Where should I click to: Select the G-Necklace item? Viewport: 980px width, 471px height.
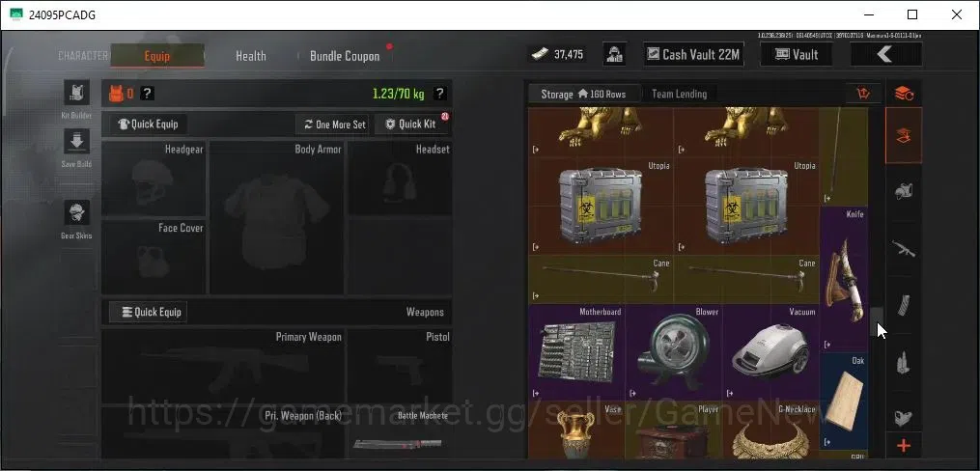pos(770,429)
